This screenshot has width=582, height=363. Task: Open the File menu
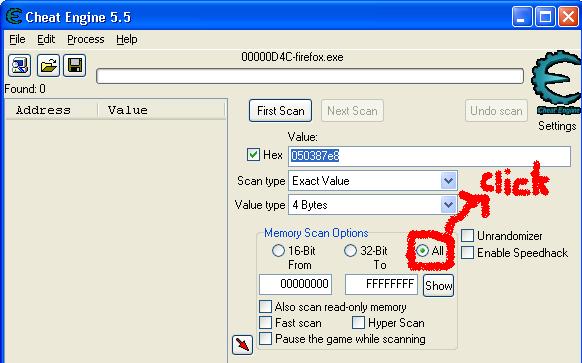point(17,39)
